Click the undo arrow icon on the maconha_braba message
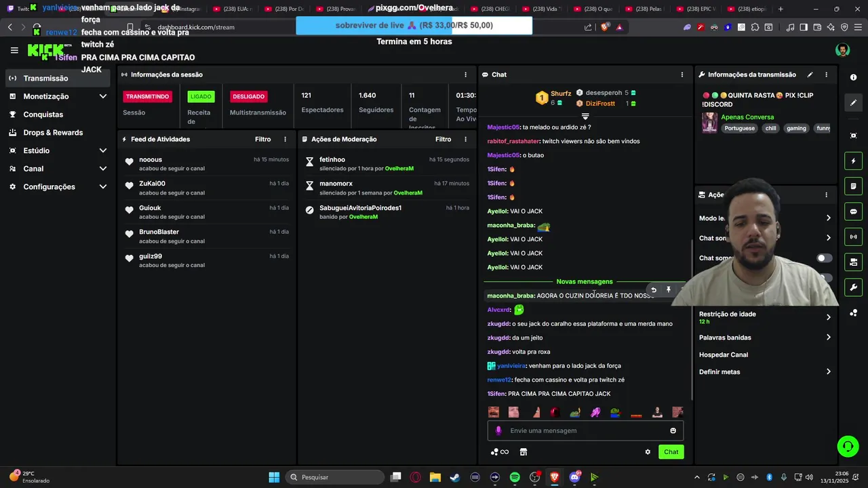The width and height of the screenshot is (868, 488). (654, 290)
